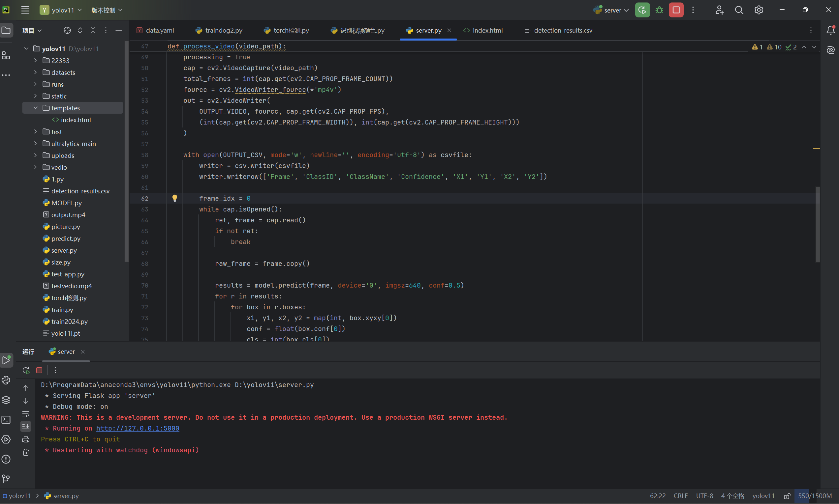839x504 pixels.
Task: Switch to the index.html editor tab
Action: tap(487, 30)
